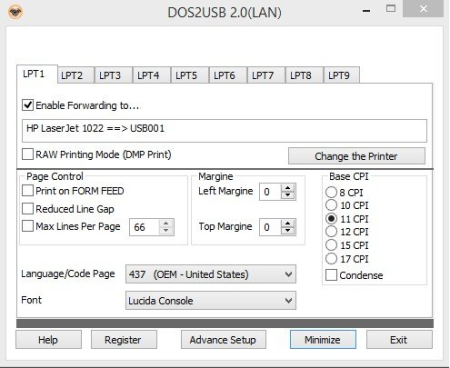Switch to the LPT1 tab

37,74
